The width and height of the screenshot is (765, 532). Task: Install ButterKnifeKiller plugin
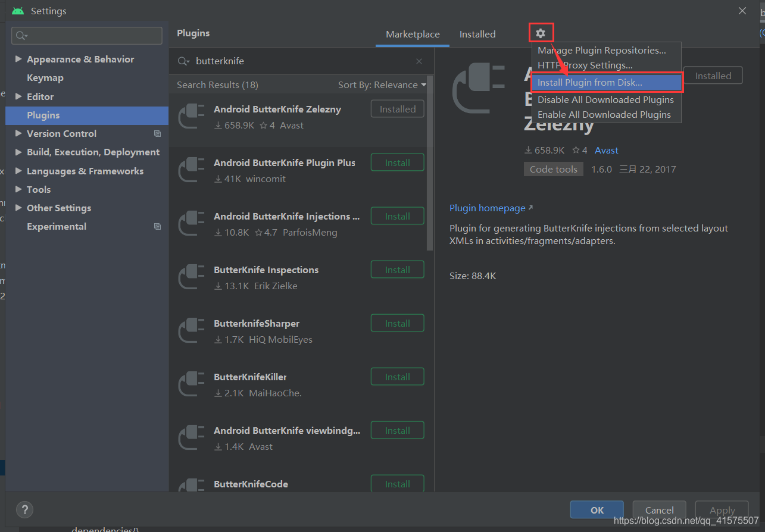click(x=397, y=377)
